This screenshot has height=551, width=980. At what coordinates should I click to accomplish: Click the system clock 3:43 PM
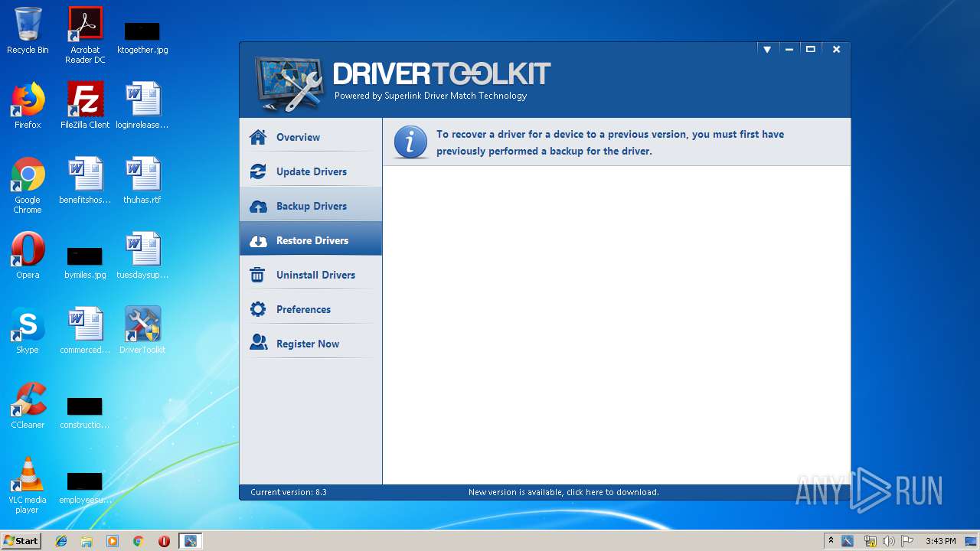pos(940,541)
